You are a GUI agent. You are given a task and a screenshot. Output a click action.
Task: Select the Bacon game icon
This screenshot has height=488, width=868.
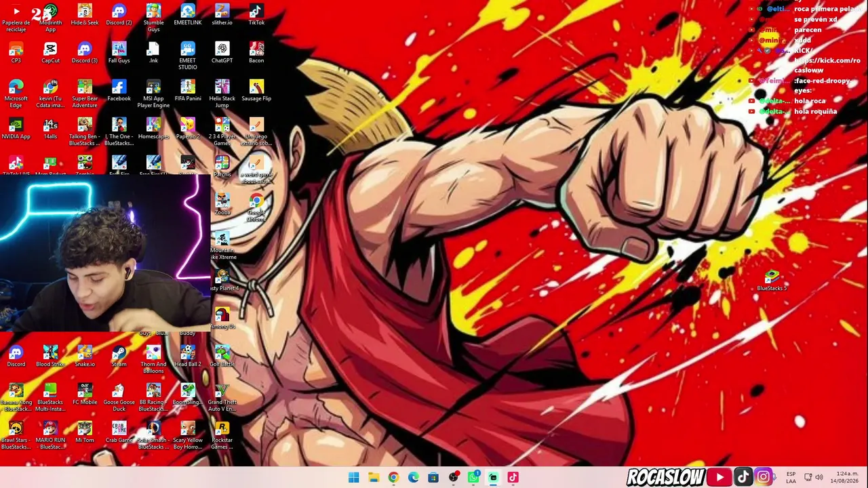click(256, 53)
